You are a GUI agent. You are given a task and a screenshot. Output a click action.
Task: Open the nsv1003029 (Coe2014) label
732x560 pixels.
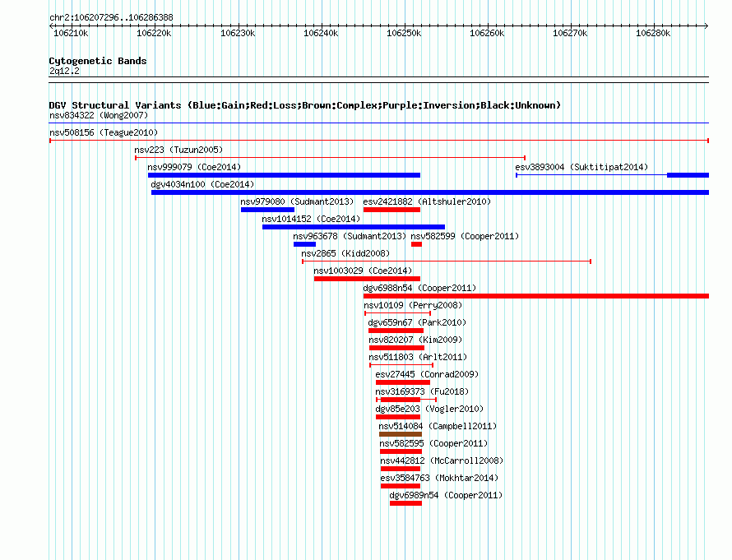point(363,271)
